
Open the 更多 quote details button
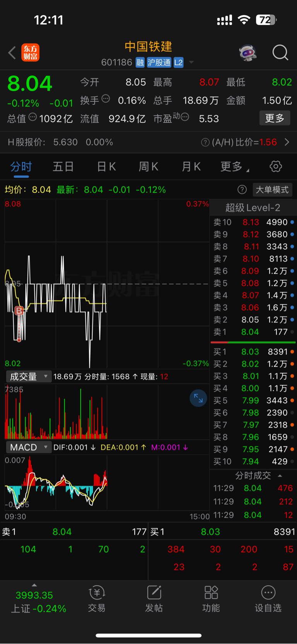click(x=275, y=118)
